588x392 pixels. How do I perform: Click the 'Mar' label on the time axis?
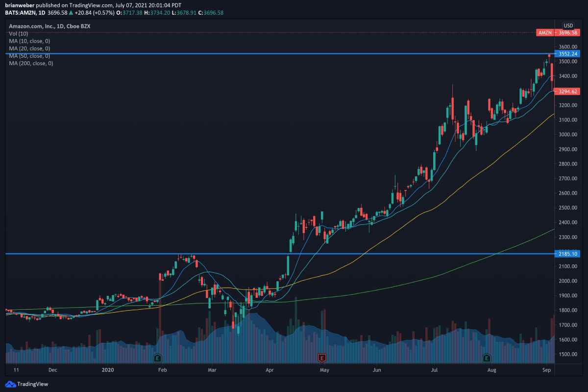click(212, 371)
